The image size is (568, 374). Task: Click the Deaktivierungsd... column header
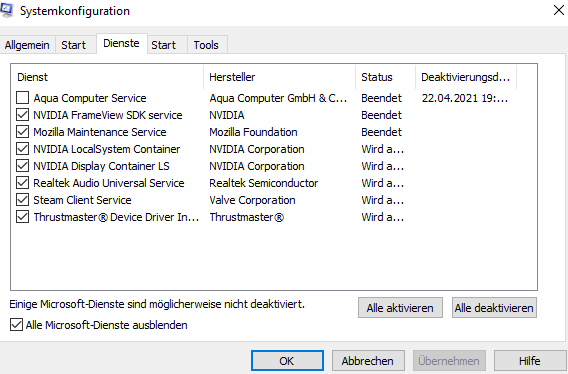(x=466, y=77)
